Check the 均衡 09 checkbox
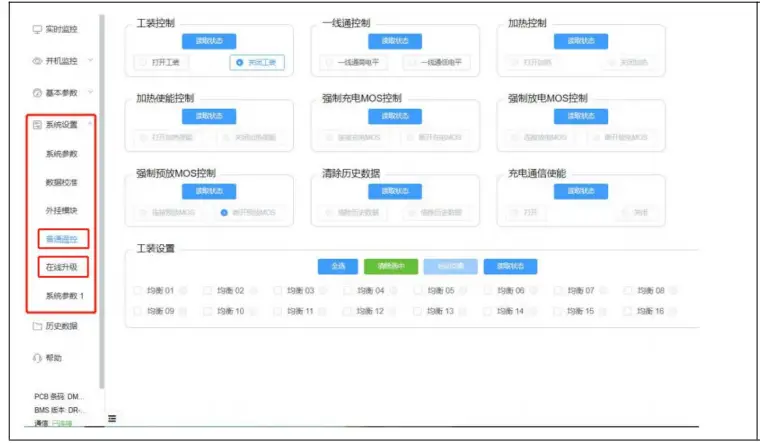The image size is (760, 443). (137, 311)
